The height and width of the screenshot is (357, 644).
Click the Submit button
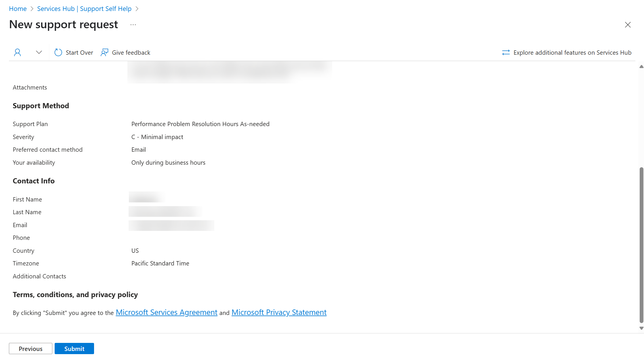(74, 349)
